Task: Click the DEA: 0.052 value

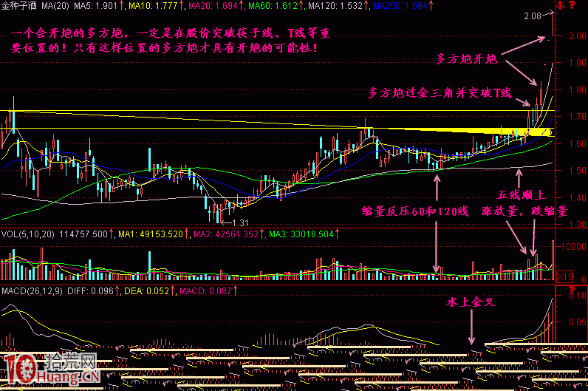Action: [x=146, y=290]
